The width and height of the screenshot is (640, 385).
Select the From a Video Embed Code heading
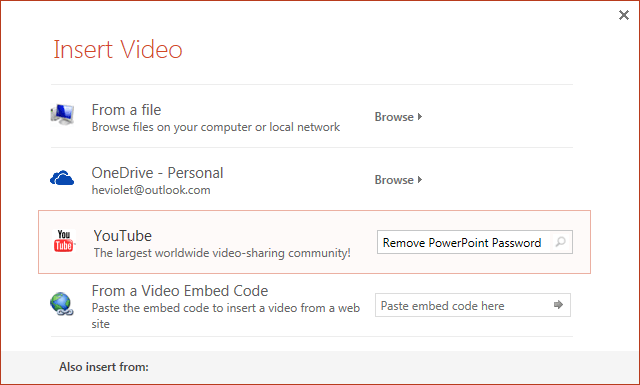coord(180,291)
